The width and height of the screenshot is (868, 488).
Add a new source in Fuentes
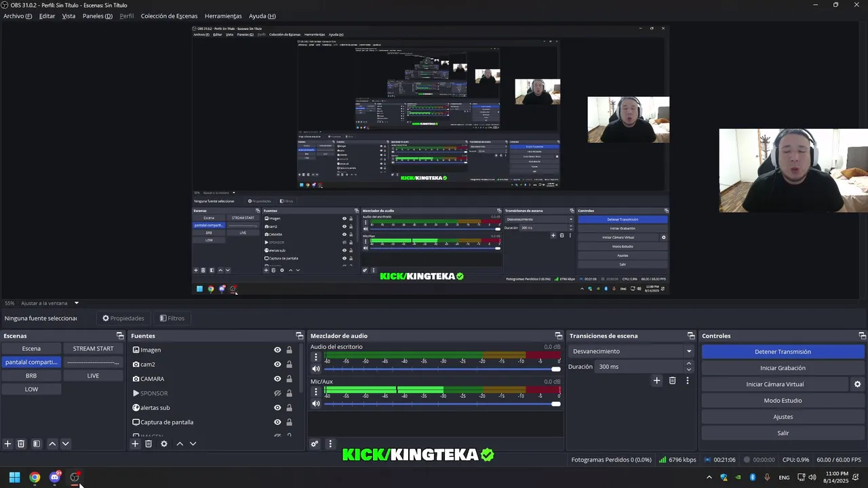coord(135,444)
